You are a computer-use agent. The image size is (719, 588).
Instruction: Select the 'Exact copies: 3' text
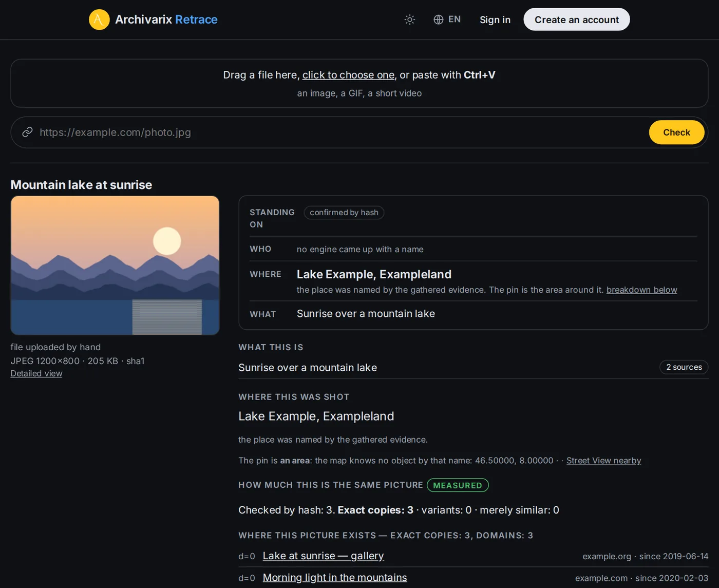(375, 510)
